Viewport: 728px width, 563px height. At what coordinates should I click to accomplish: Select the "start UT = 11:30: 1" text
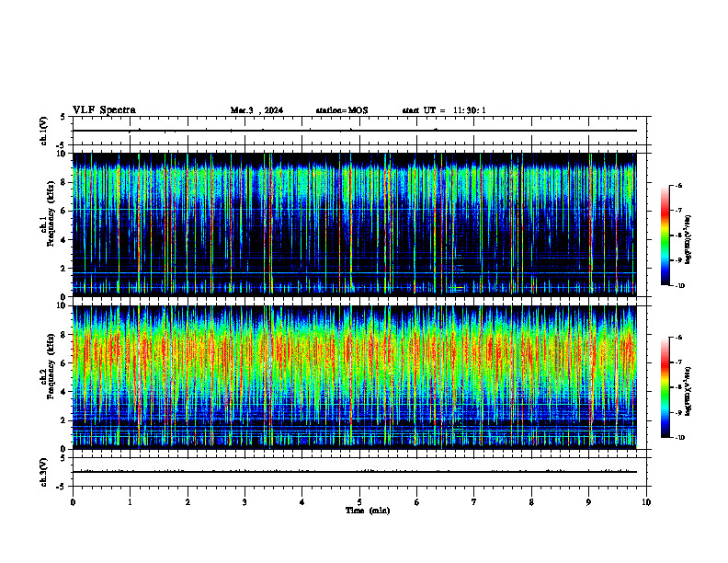point(444,110)
